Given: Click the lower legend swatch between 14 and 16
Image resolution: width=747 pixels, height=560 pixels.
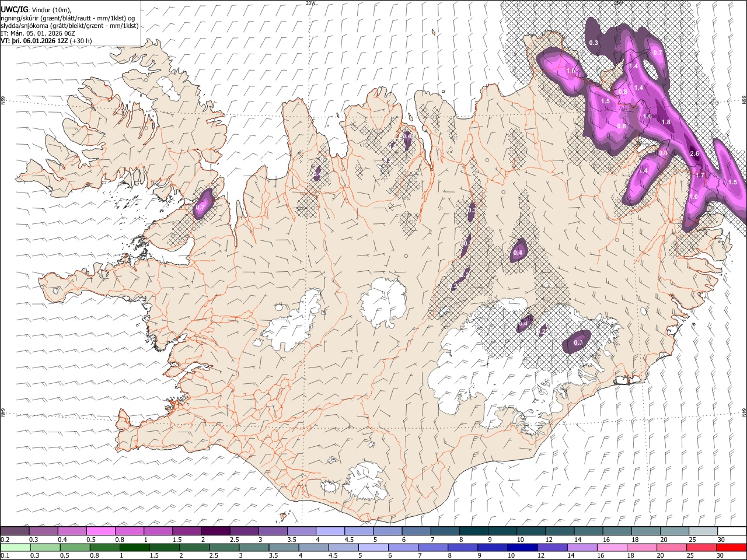Looking at the screenshot, I should [x=581, y=547].
